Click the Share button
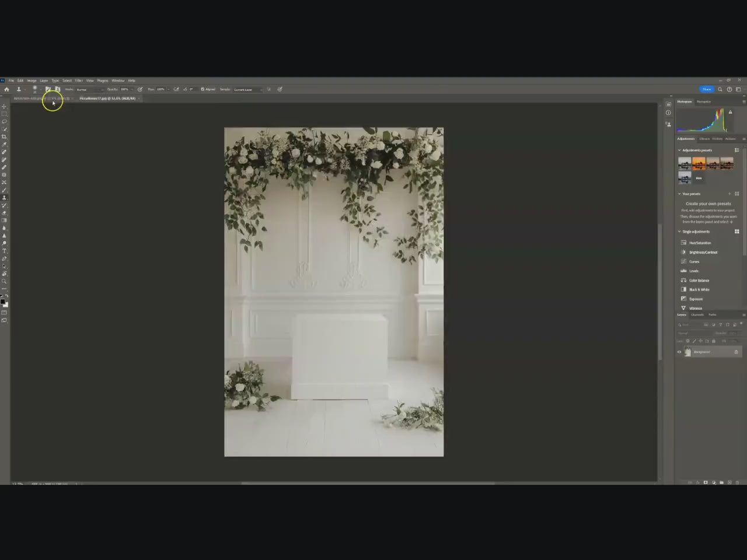This screenshot has height=560, width=747. click(706, 89)
